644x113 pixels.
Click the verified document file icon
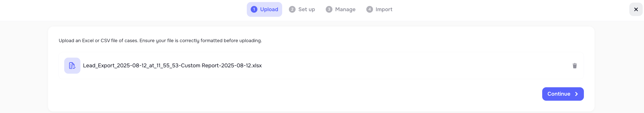72,66
